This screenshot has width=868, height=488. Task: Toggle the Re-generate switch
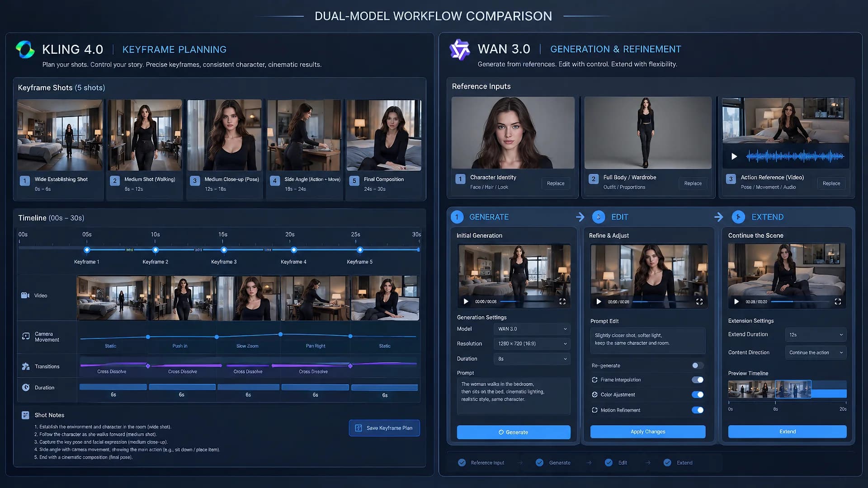pyautogui.click(x=698, y=366)
